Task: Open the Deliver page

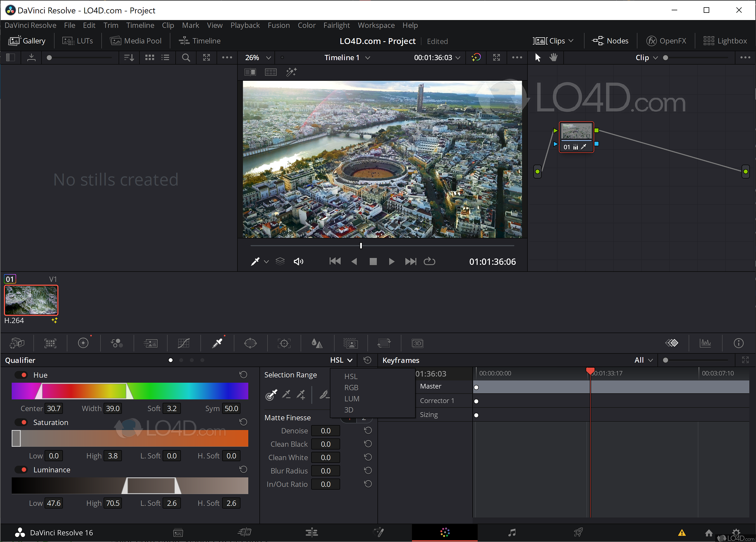Action: 579,532
